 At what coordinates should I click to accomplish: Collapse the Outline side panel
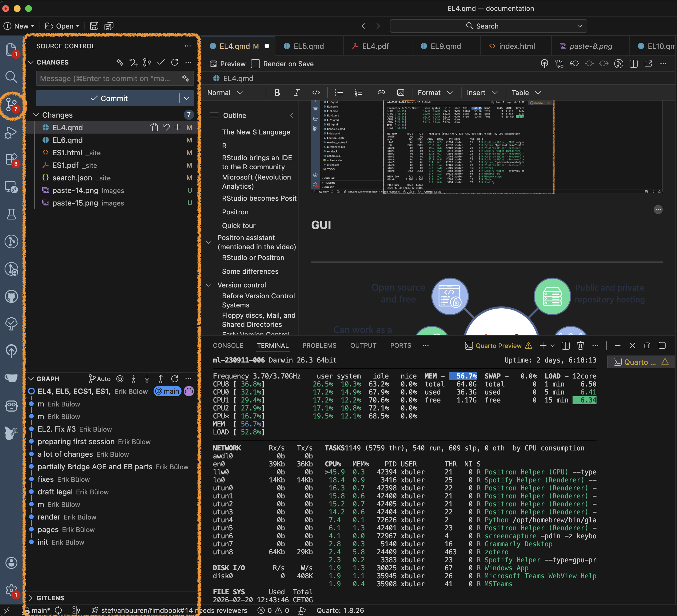coord(291,116)
